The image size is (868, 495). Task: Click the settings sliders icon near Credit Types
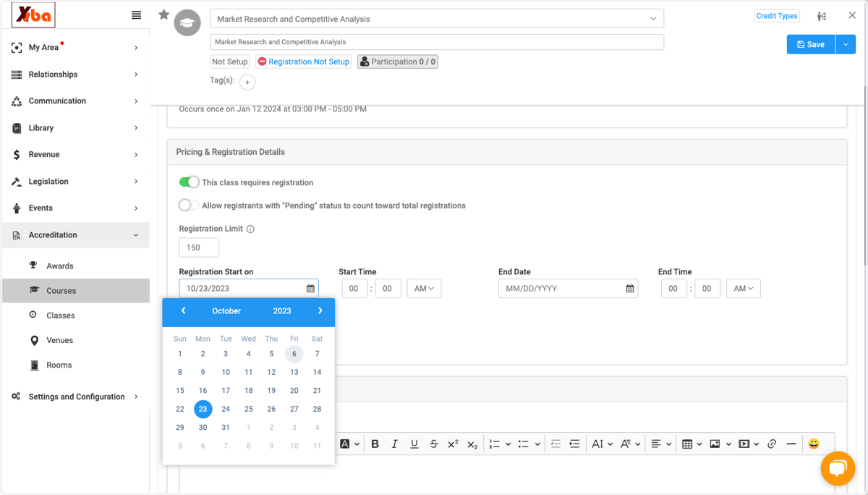tap(822, 16)
